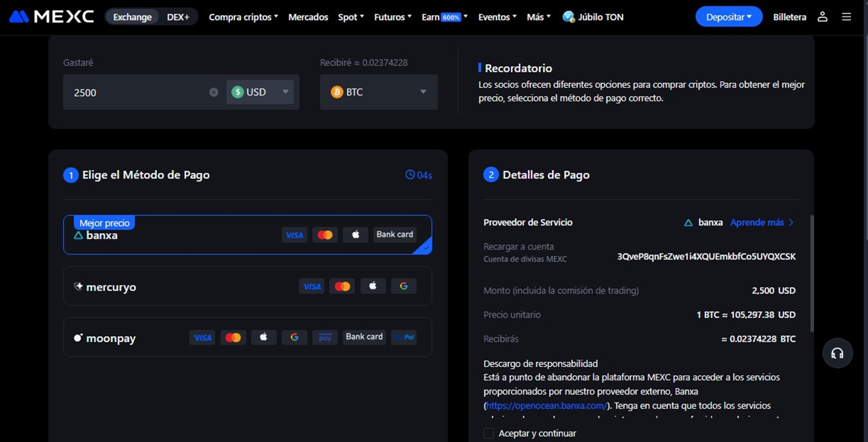Image resolution: width=868 pixels, height=442 pixels.
Task: Switch to the Exchange mode
Action: click(x=132, y=17)
